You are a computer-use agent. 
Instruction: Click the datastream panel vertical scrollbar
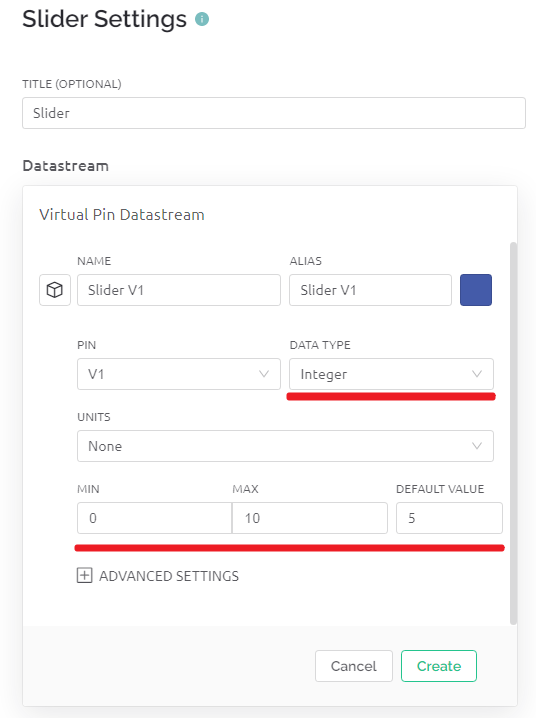point(513,433)
